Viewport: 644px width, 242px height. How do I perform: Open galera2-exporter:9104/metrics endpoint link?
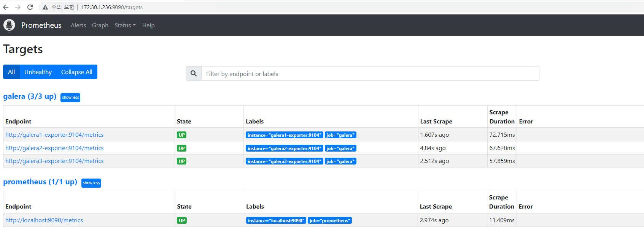click(54, 148)
